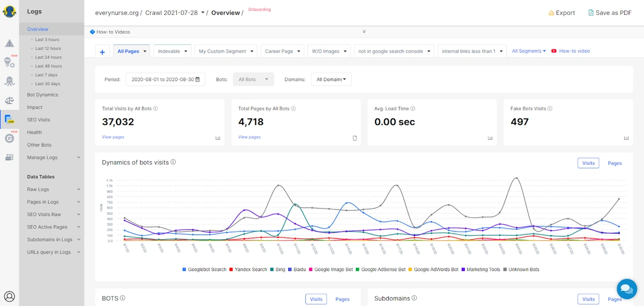Click the octopus crawler sidebar icon
Viewport: 644px width, 306px height.
point(9,81)
